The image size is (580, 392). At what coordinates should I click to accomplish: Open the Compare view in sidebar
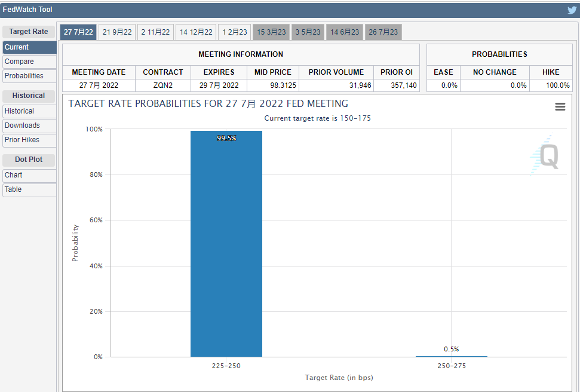pos(29,62)
